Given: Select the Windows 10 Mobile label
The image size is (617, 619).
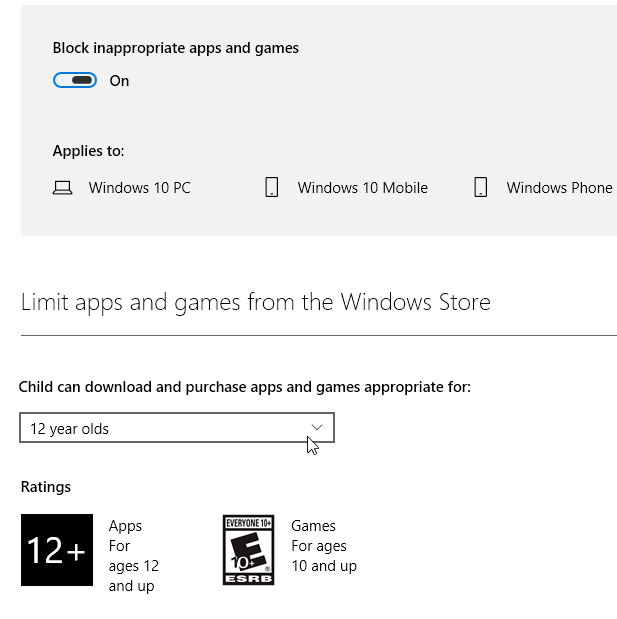Looking at the screenshot, I should pyautogui.click(x=362, y=188).
